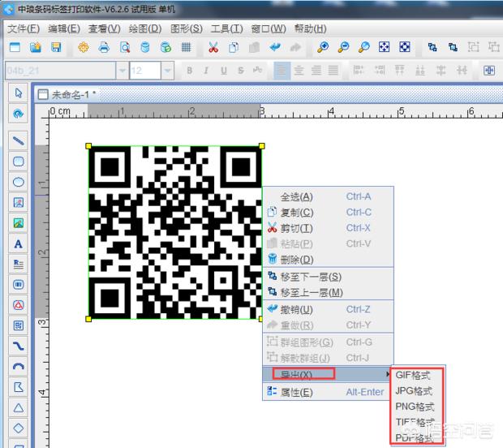This screenshot has height=448, width=503.
Task: Select the rounded rectangle tool
Action: pyautogui.click(x=19, y=161)
